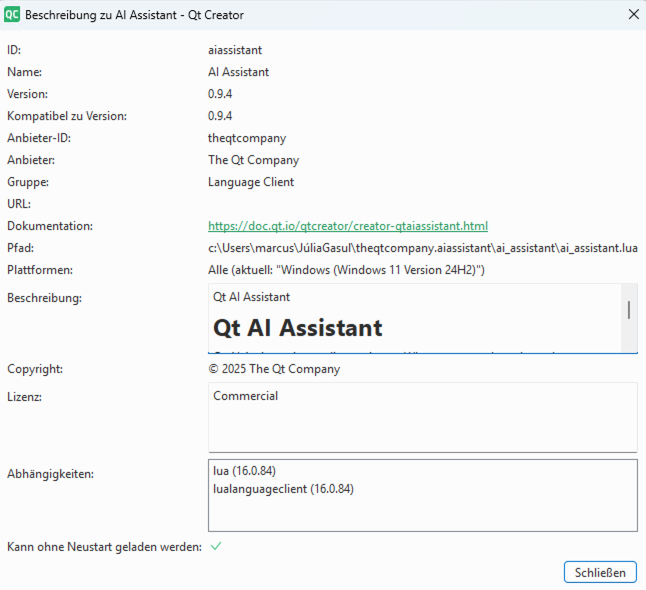
Task: Click the "© 2025 The Qt Company" copyright text
Action: tap(274, 369)
